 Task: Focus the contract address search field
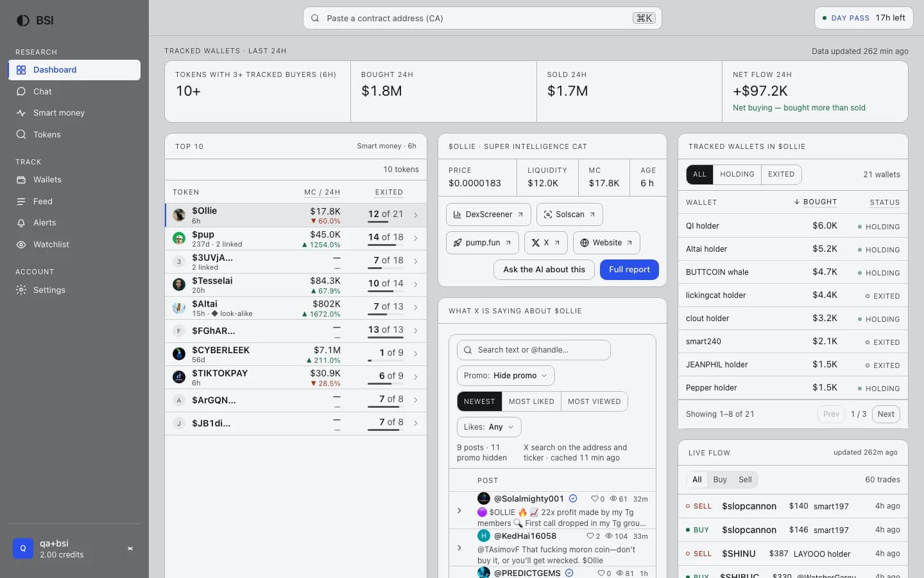point(482,18)
